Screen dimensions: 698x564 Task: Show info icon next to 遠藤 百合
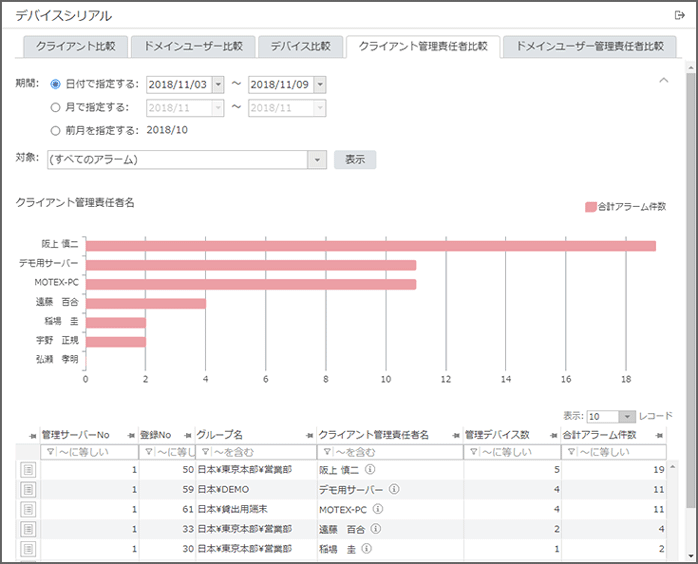pyautogui.click(x=376, y=528)
